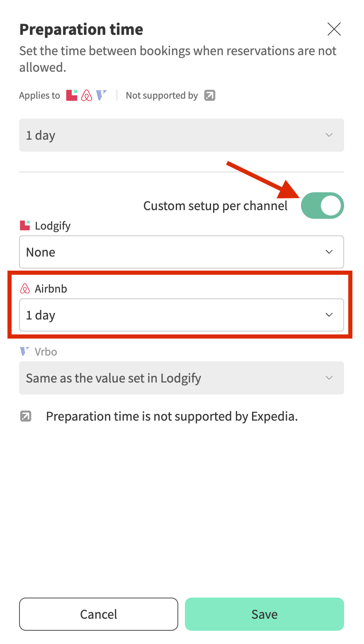Open the main 1 day preparation time dropdown
The width and height of the screenshot is (364, 644).
[181, 135]
